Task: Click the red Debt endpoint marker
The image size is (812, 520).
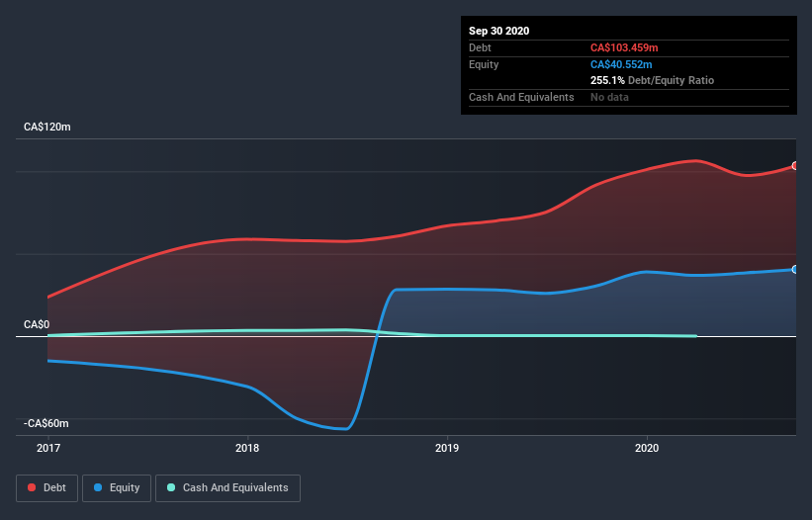Action: [x=795, y=165]
